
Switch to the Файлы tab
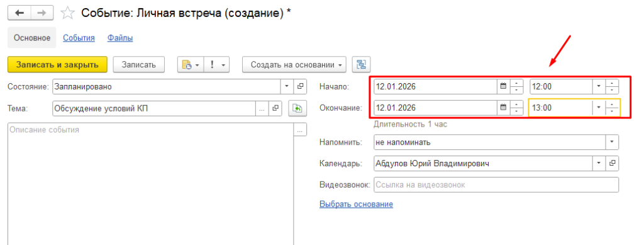[120, 38]
